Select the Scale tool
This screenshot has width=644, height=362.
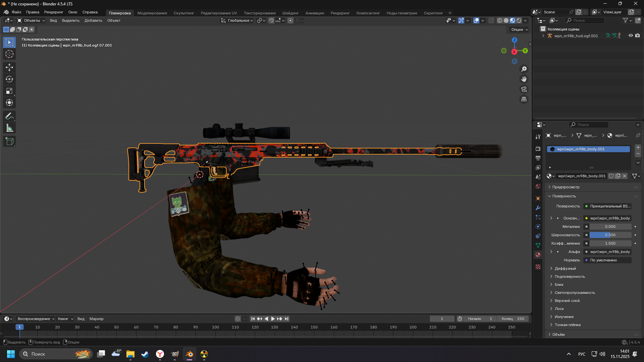[x=9, y=91]
